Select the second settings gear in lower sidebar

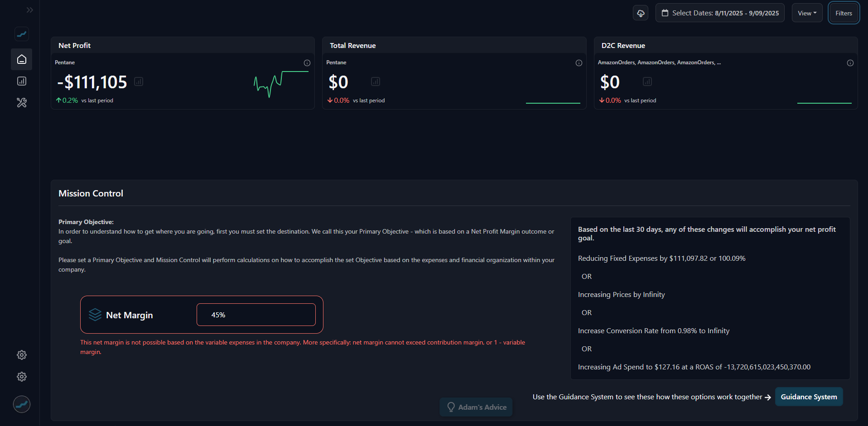click(21, 377)
